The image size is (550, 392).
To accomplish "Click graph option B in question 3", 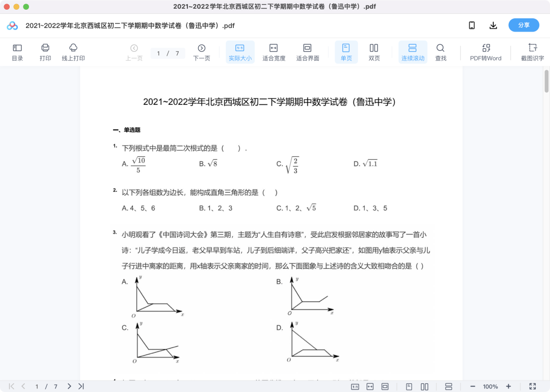I will pyautogui.click(x=310, y=296).
